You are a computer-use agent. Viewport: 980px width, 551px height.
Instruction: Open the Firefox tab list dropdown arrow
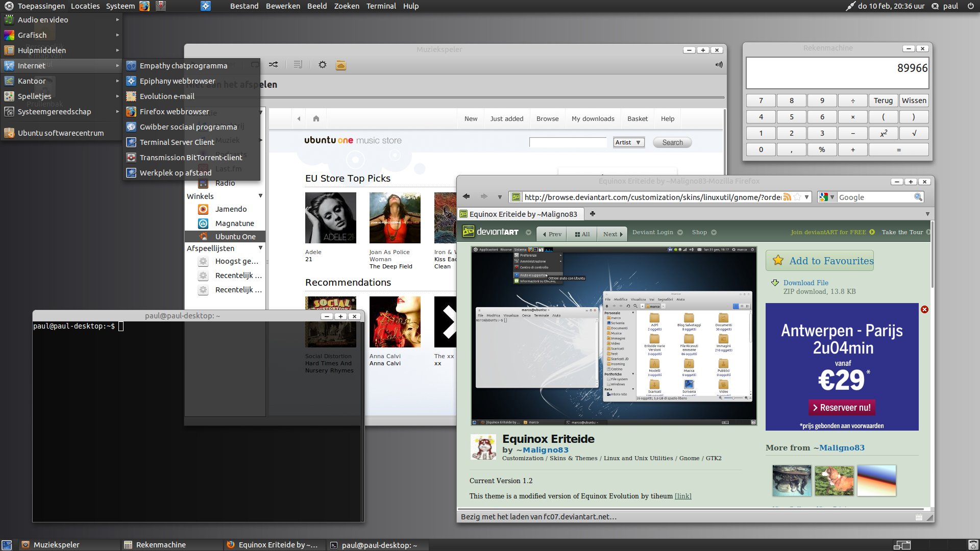point(927,214)
